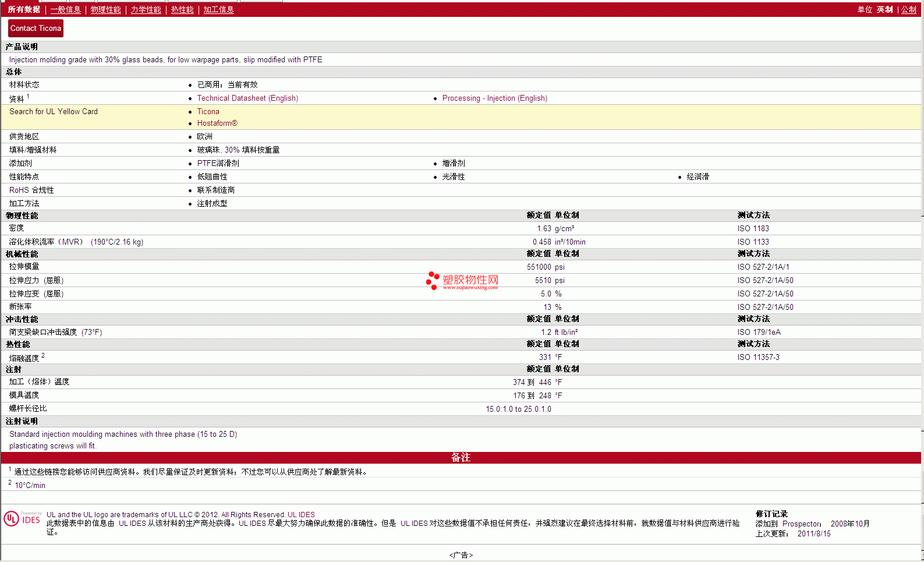Image resolution: width=924 pixels, height=562 pixels.
Task: Click the last-updated date 2011/8/15
Action: pos(814,533)
